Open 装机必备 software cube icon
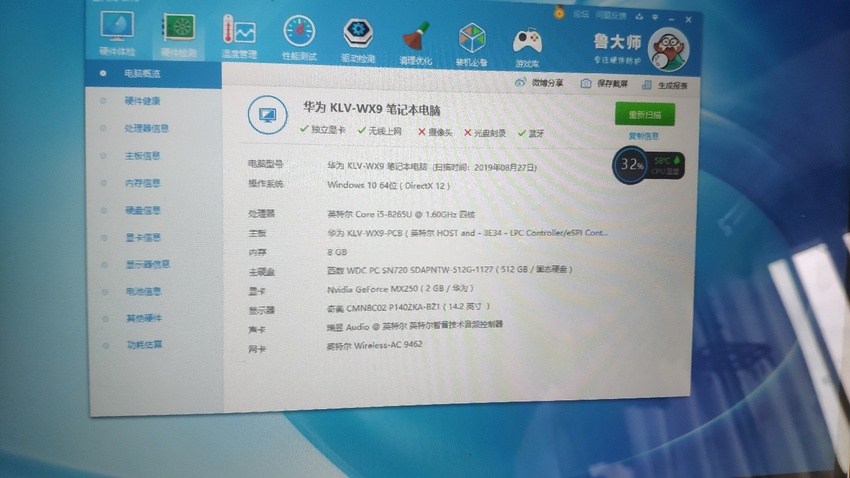The width and height of the screenshot is (850, 478). 472,44
